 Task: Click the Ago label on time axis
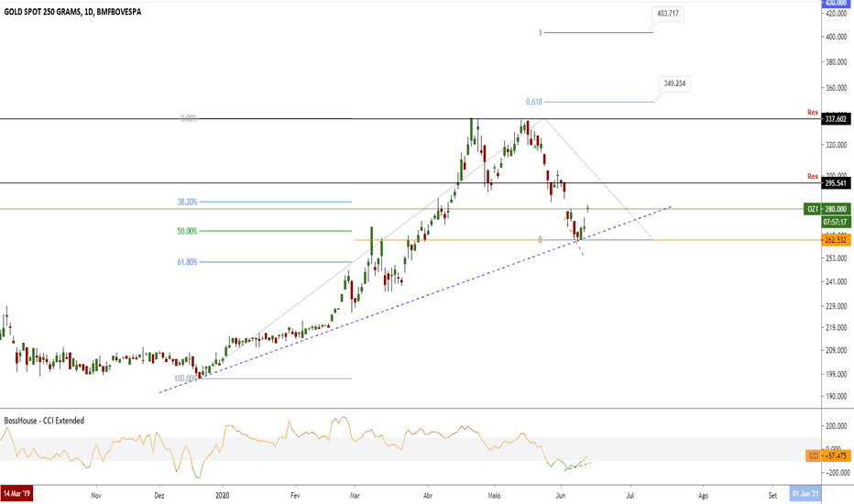tap(703, 495)
